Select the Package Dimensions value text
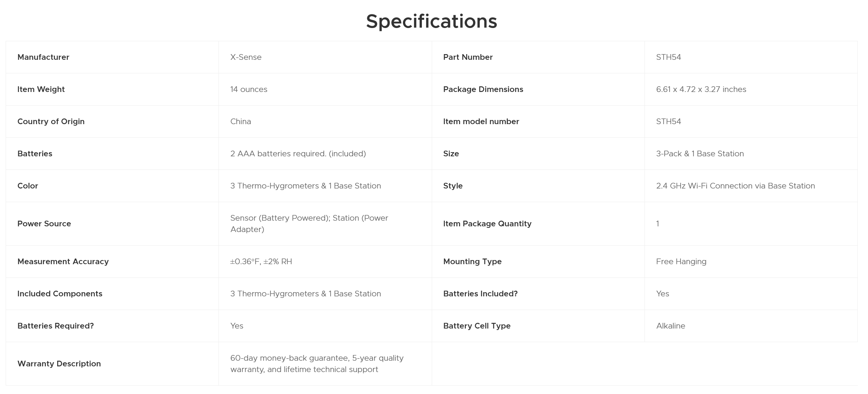The width and height of the screenshot is (868, 394). coord(701,89)
